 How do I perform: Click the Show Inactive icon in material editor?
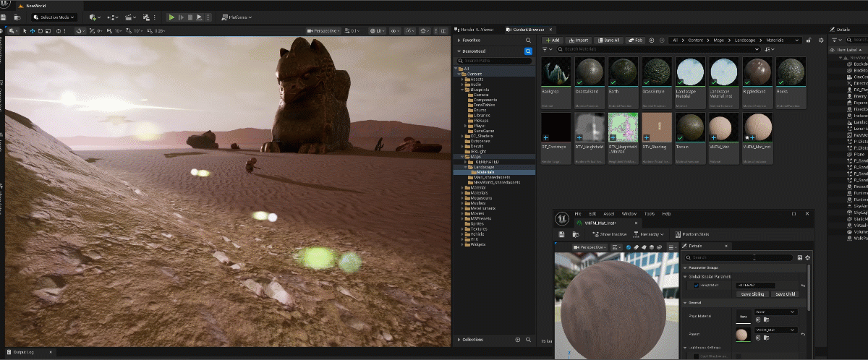(610, 234)
